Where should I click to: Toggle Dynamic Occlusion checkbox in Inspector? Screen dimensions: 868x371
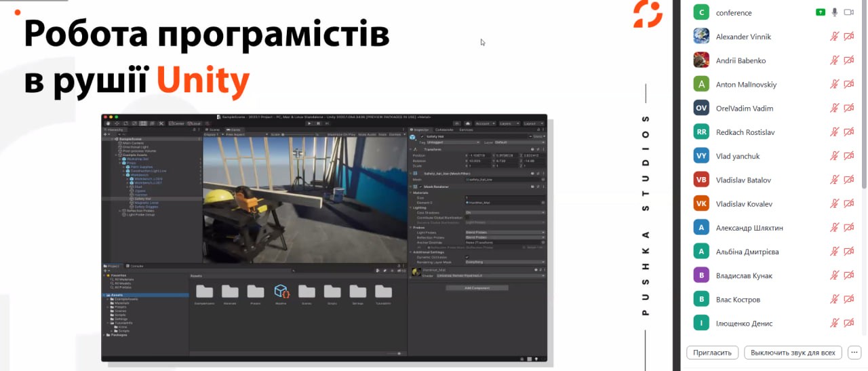click(x=467, y=257)
